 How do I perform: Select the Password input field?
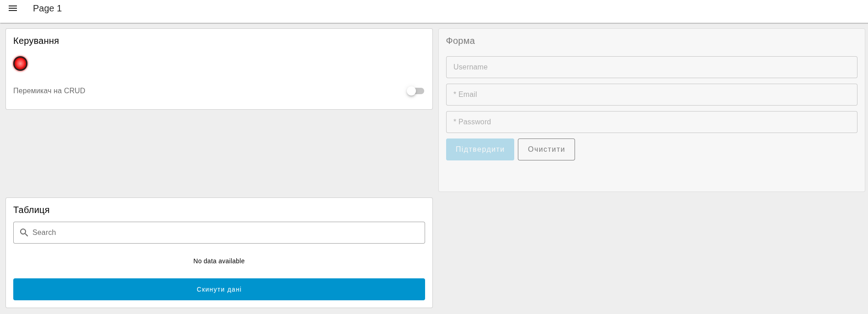651,122
